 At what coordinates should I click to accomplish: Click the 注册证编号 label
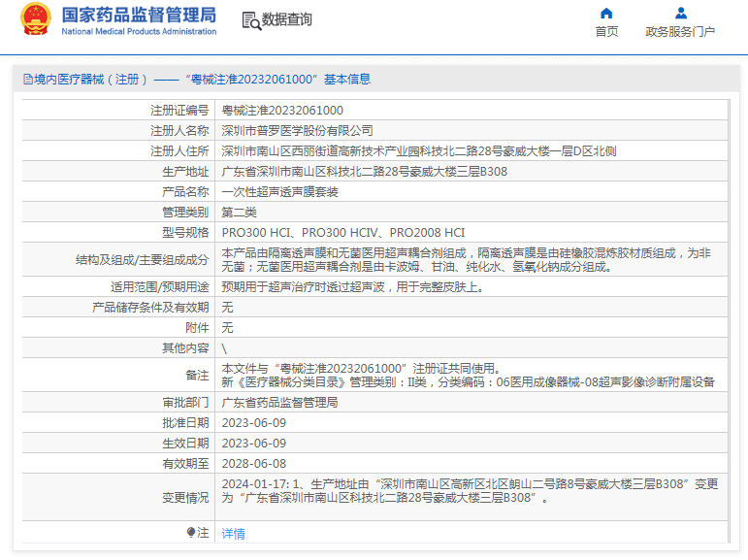click(179, 111)
